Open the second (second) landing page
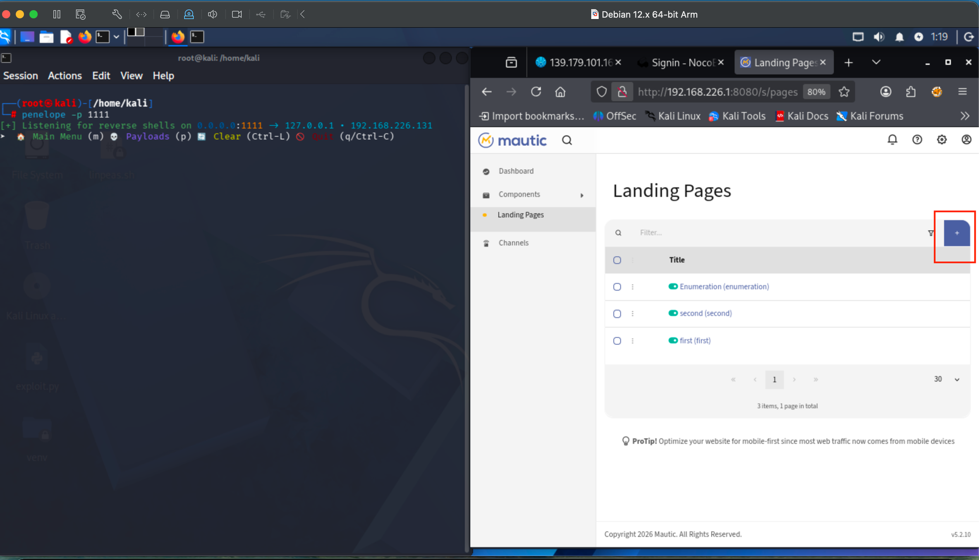The height and width of the screenshot is (560, 979). (x=705, y=314)
